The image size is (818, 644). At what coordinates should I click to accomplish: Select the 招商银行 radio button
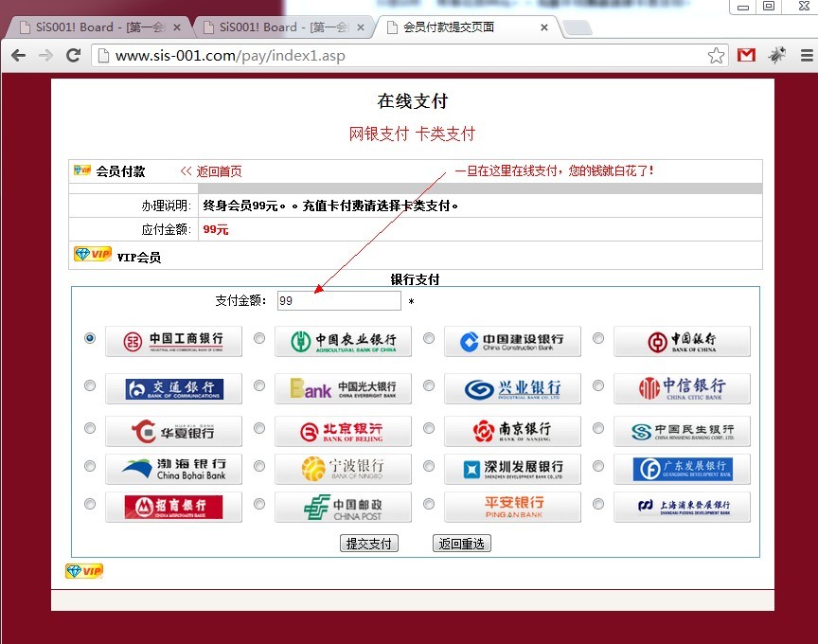pos(90,504)
